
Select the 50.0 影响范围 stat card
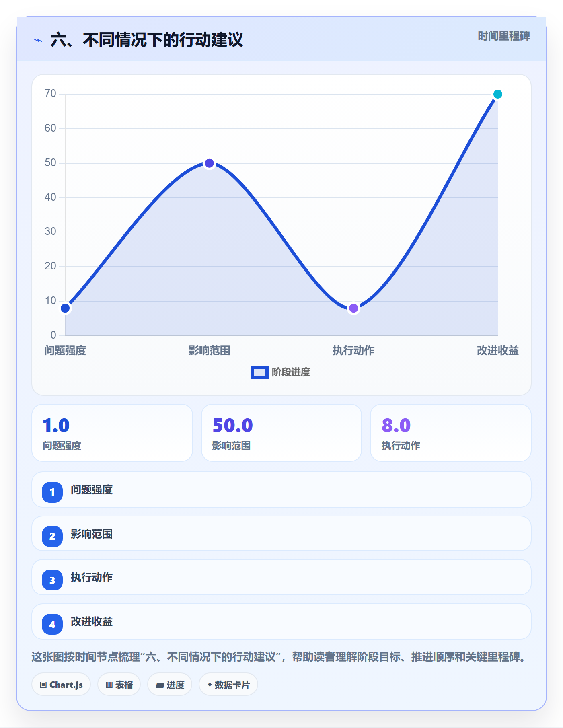(x=281, y=433)
